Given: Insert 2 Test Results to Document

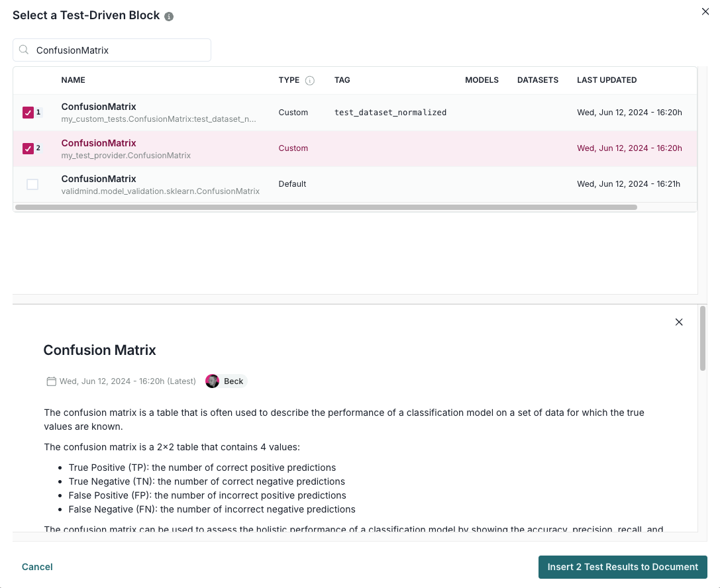Looking at the screenshot, I should click(623, 567).
